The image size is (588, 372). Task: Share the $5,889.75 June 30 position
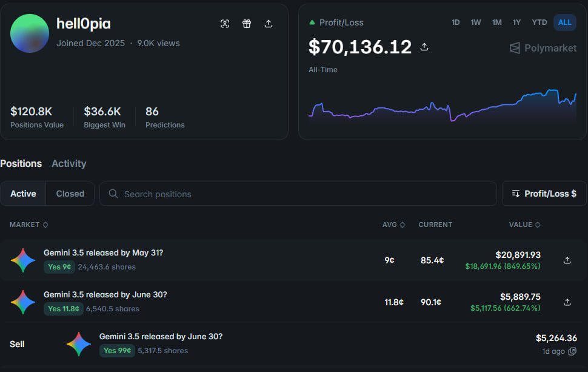[x=567, y=302]
